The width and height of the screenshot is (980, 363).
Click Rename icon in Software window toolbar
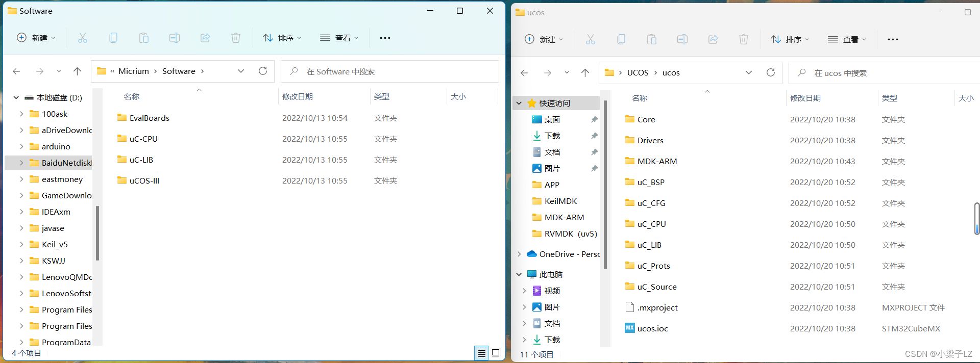(x=175, y=38)
